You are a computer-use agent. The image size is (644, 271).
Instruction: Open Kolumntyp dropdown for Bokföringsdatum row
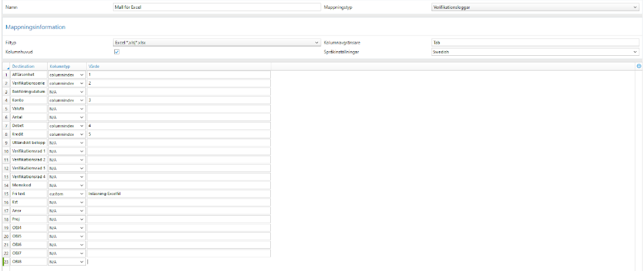[67, 92]
